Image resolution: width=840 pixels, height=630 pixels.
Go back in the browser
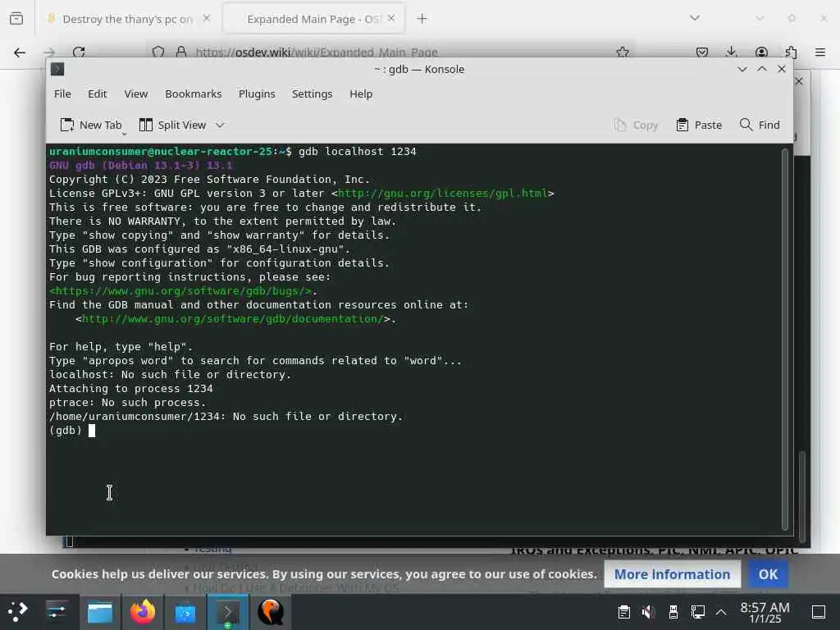(20, 52)
